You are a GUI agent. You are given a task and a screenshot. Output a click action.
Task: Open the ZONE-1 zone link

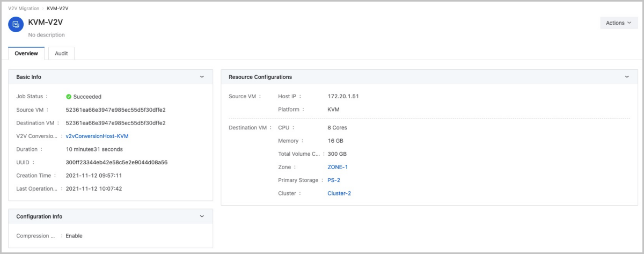click(338, 168)
